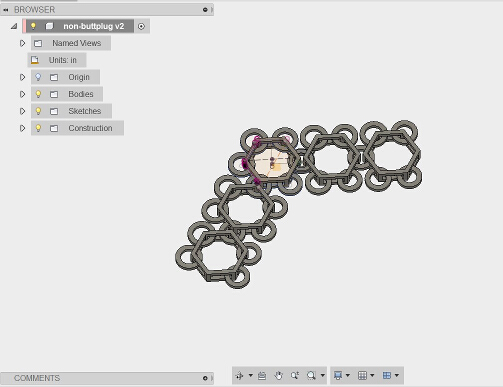Click the Look At tool icon

[x=262, y=376]
